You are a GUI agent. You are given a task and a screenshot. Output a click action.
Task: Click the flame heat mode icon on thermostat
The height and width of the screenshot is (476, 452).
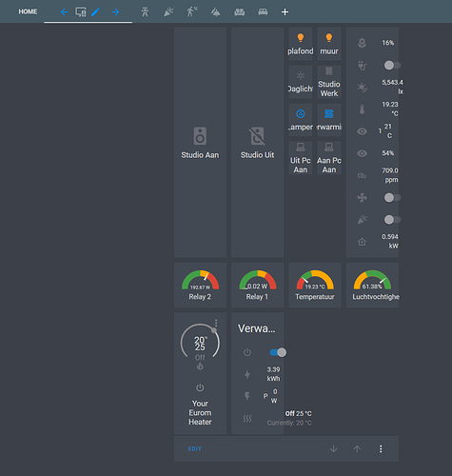click(200, 367)
